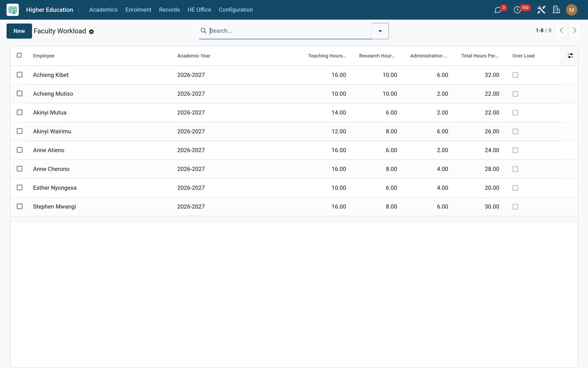Focus the Search input field

click(x=290, y=31)
